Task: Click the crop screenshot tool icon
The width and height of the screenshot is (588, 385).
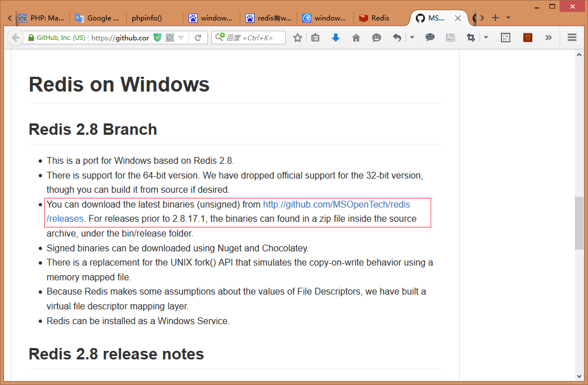Action: click(470, 38)
